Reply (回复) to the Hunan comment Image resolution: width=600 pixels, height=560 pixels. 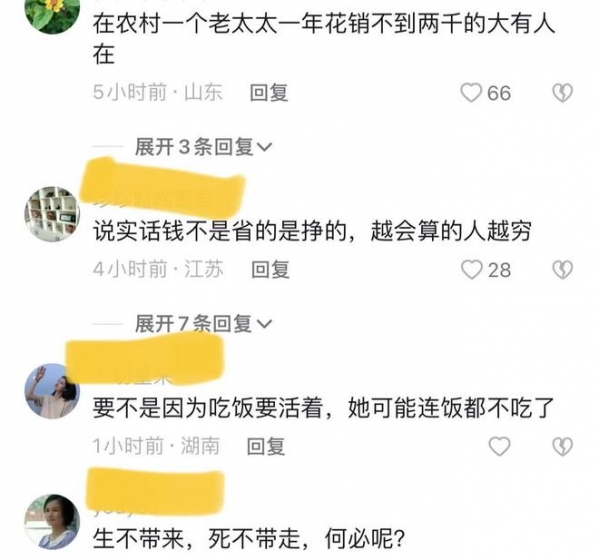pos(266,446)
